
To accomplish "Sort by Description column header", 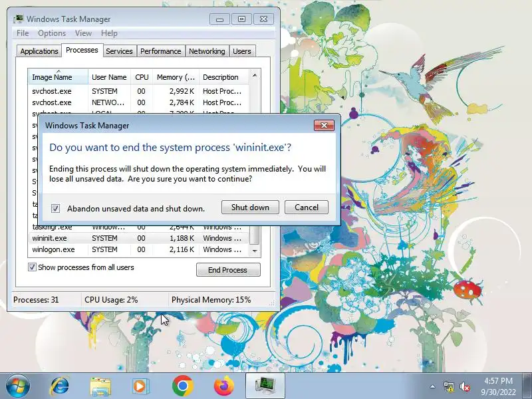I will pyautogui.click(x=224, y=77).
